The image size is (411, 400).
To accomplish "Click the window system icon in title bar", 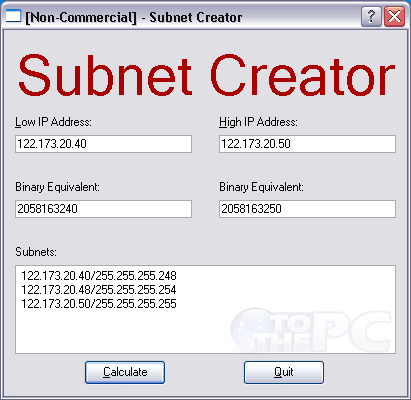I will click(13, 16).
